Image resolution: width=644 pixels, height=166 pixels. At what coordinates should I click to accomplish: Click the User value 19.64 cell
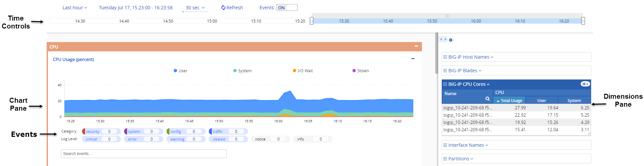pyautogui.click(x=553, y=108)
